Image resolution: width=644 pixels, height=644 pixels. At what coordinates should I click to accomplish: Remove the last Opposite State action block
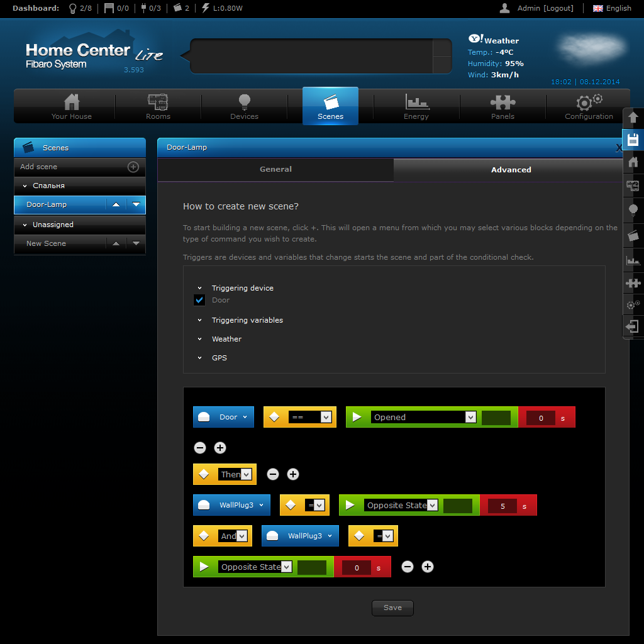tap(408, 567)
